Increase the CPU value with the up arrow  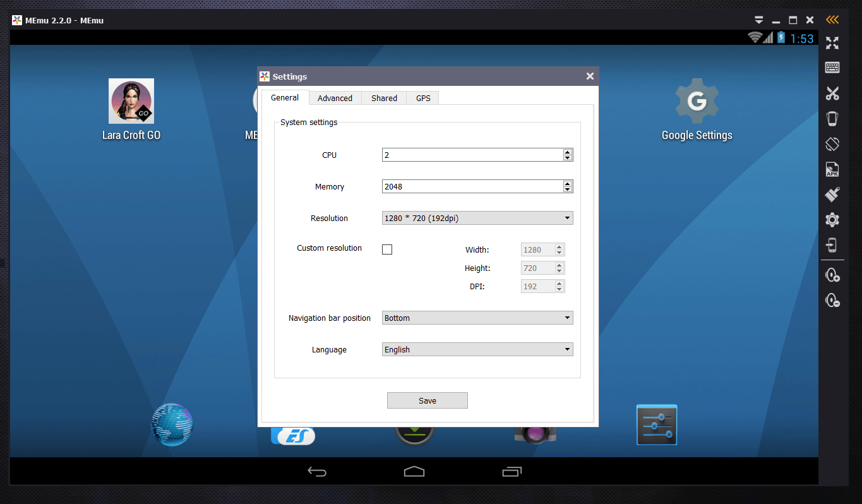point(568,152)
